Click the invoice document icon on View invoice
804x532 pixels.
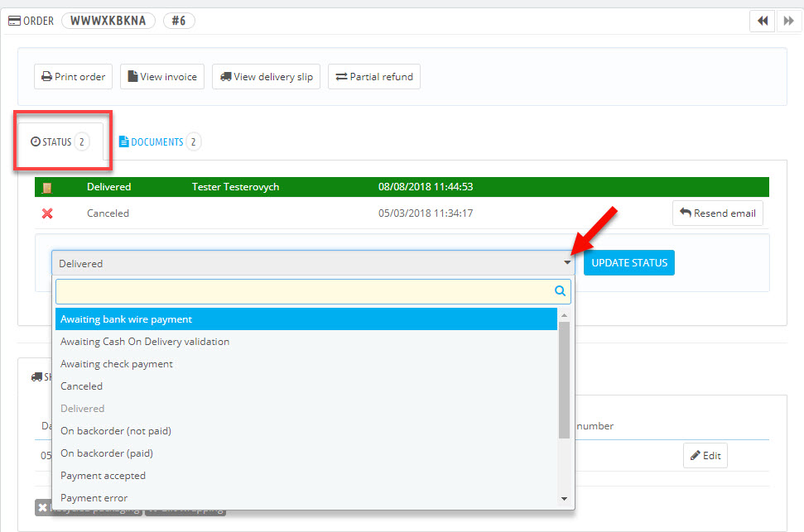(x=132, y=76)
